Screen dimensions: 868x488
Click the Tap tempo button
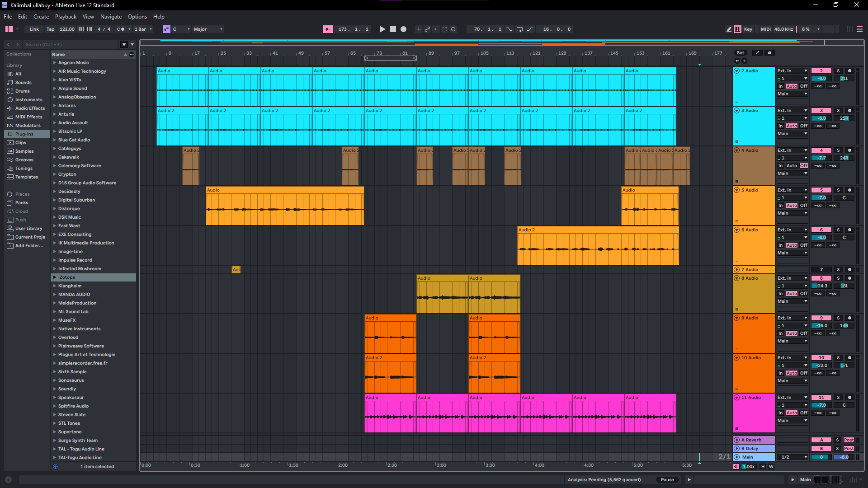pos(50,29)
